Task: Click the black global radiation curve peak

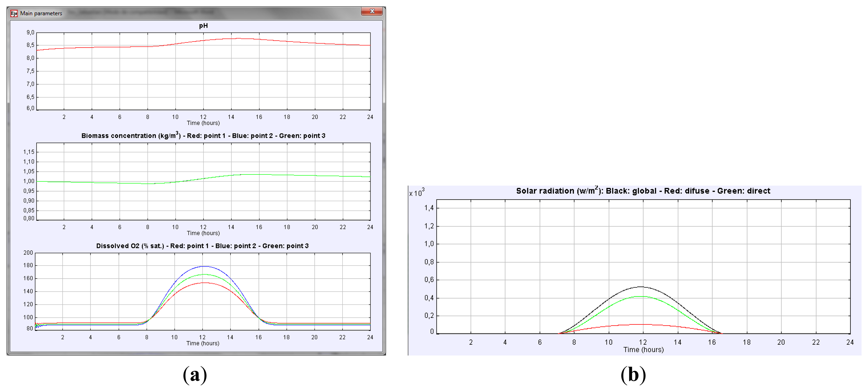Action: (x=640, y=287)
